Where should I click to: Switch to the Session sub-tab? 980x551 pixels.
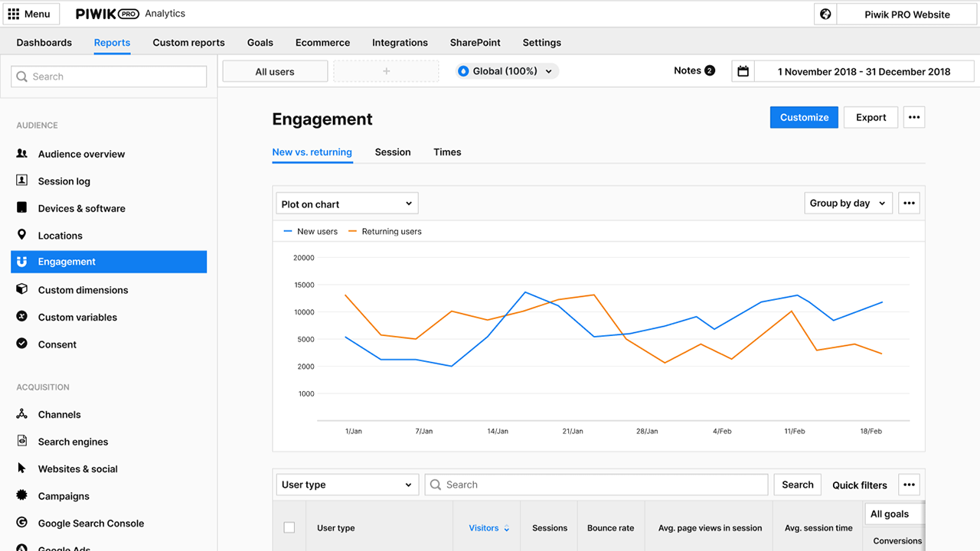click(393, 152)
